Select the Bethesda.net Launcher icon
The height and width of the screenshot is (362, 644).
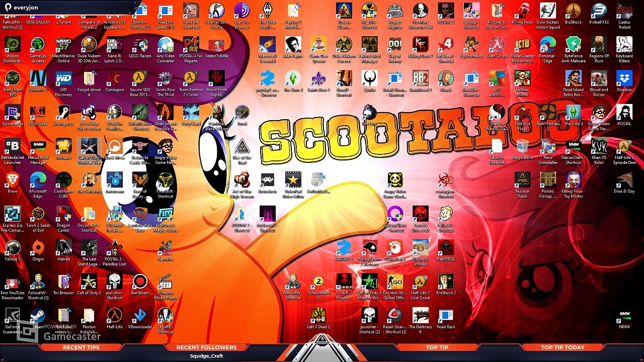point(13,151)
